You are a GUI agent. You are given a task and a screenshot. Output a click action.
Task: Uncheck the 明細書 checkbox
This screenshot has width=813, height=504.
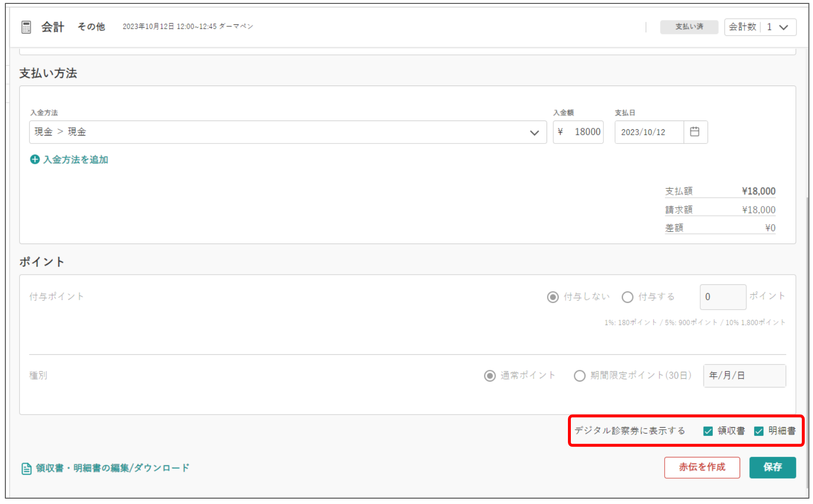759,431
